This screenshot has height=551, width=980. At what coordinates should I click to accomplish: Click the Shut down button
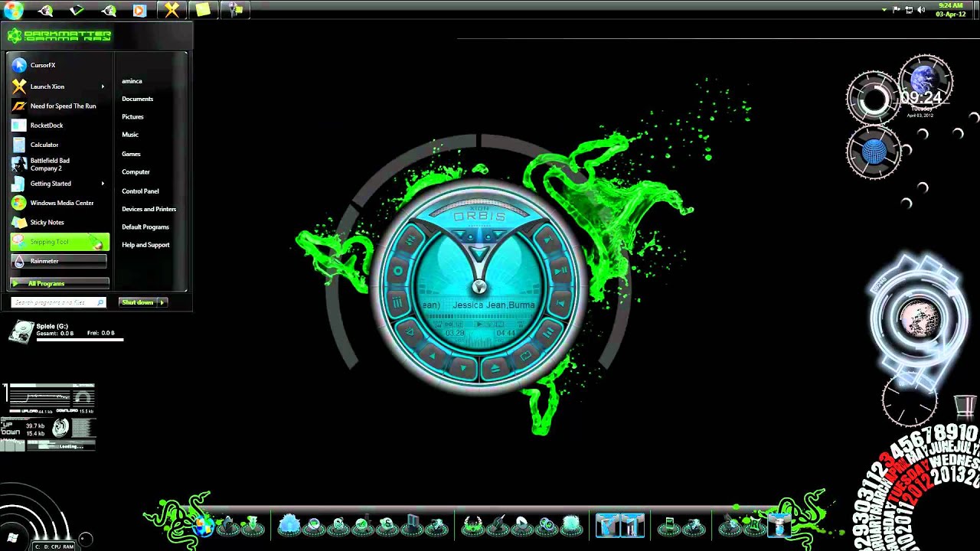[x=138, y=302]
